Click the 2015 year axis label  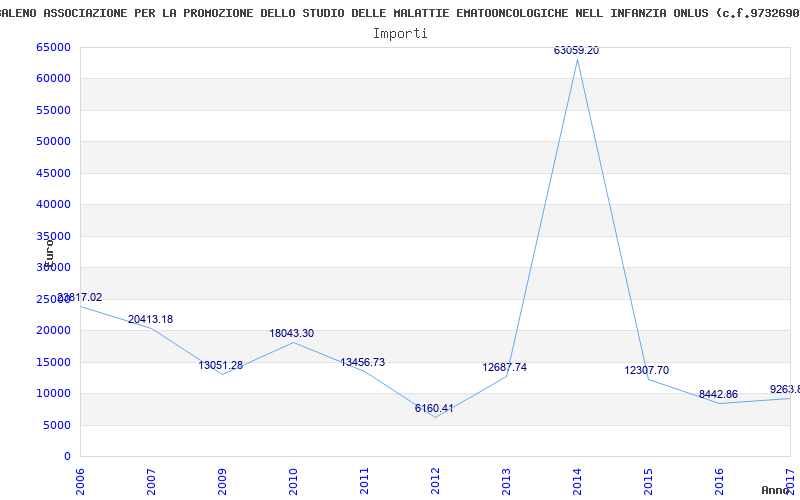click(x=647, y=482)
